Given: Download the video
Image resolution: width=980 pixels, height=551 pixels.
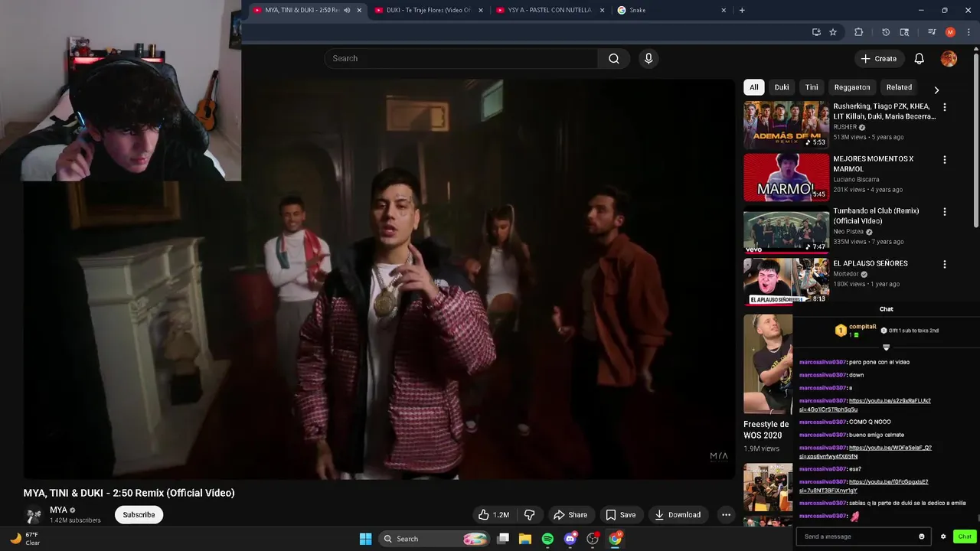Looking at the screenshot, I should pyautogui.click(x=678, y=515).
